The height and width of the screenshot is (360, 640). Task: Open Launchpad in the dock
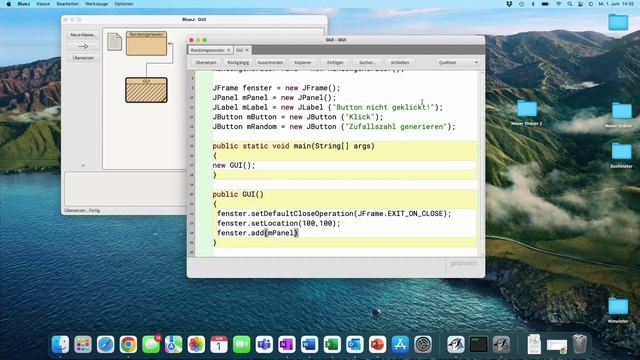point(83,344)
